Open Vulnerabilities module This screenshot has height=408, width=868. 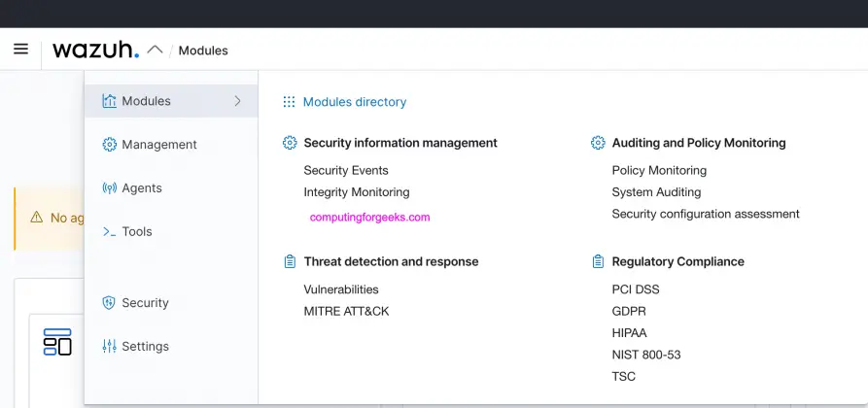(341, 289)
